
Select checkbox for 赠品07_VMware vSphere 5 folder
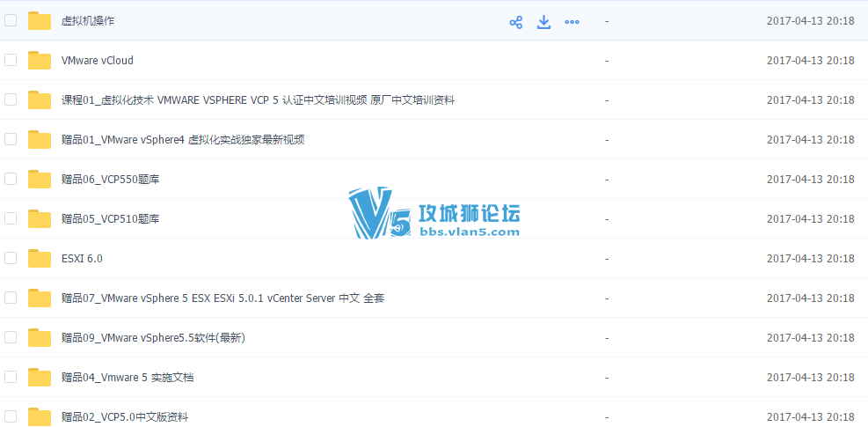11,298
